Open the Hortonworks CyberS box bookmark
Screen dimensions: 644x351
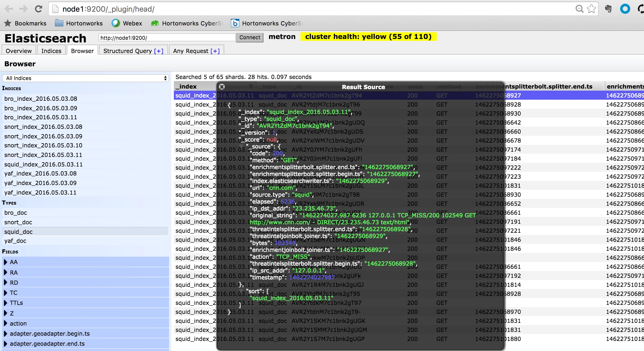click(266, 23)
